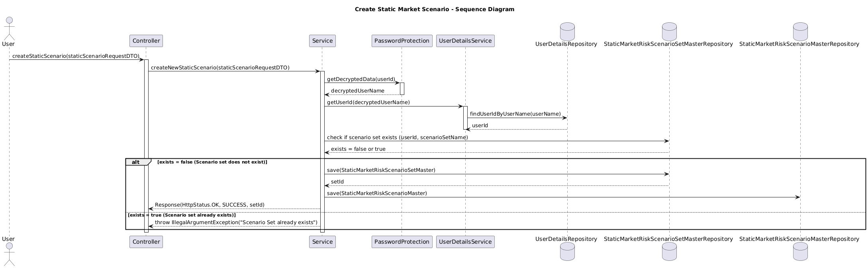The image size is (868, 268).
Task: Click the PasswordProtection activation bar
Action: (402, 89)
